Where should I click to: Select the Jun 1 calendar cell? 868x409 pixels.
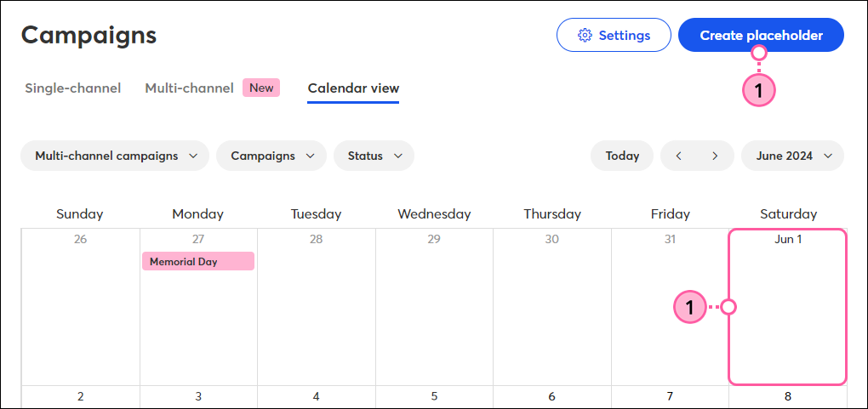pos(788,307)
